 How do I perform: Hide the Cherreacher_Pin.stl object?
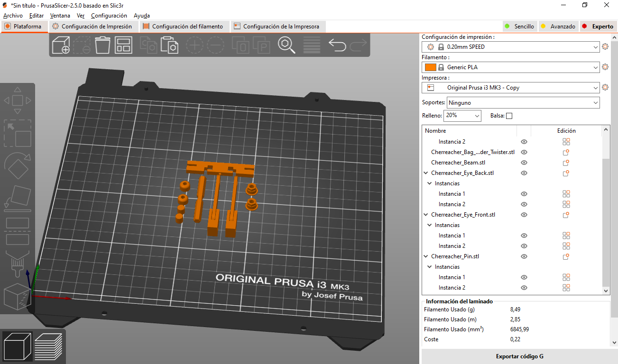point(524,256)
